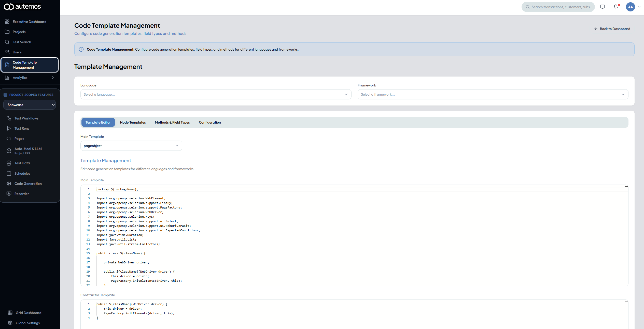Click the Main Template editor scrollbar
Screen dimensions: 644x329
tap(626, 235)
